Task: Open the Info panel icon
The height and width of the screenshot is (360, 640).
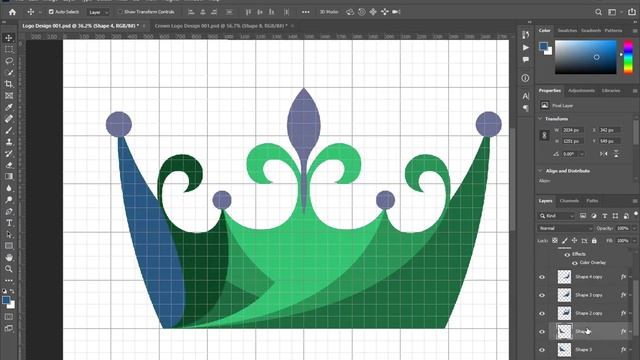Action: [525, 78]
